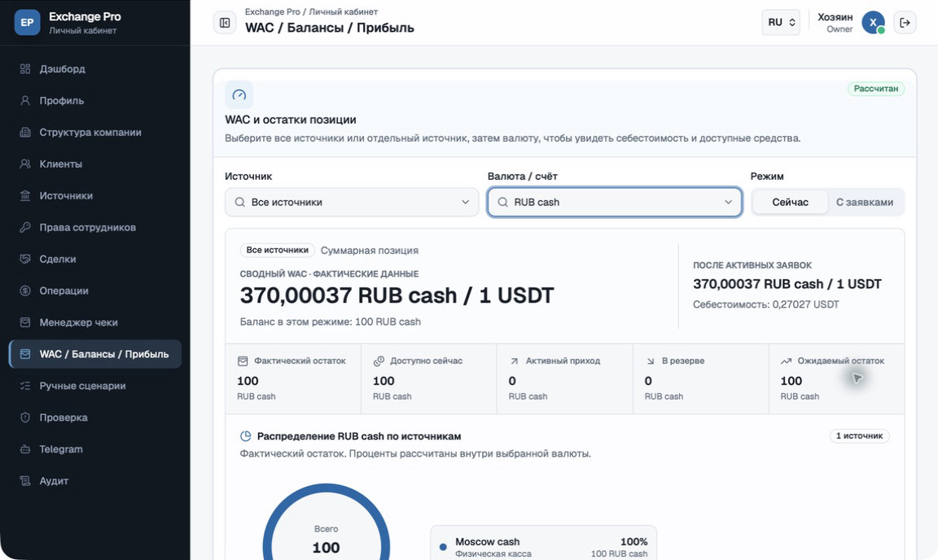
Task: Click the Ручные сценарии list icon
Action: pos(25,386)
